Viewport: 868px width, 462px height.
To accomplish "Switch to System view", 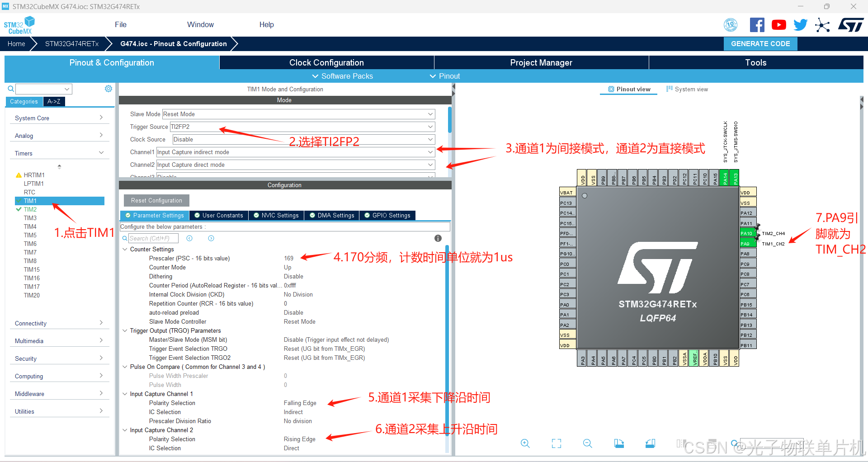I will [x=687, y=89].
